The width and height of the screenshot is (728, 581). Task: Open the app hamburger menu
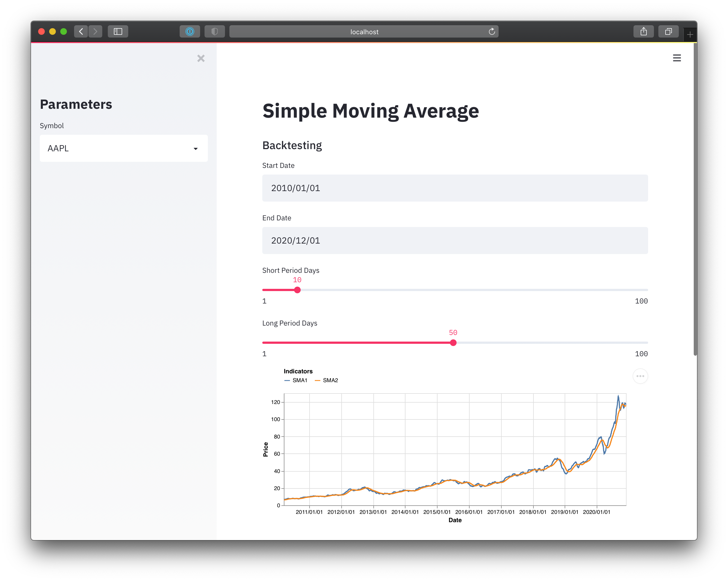(x=677, y=58)
